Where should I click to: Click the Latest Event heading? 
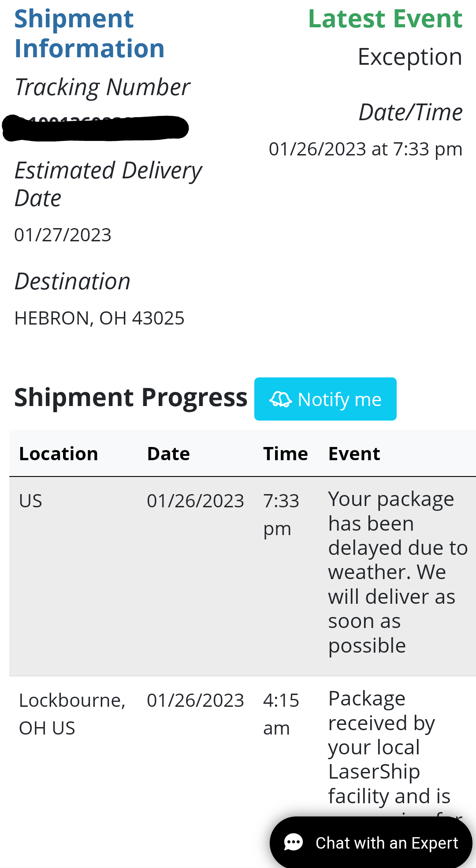coord(385,19)
